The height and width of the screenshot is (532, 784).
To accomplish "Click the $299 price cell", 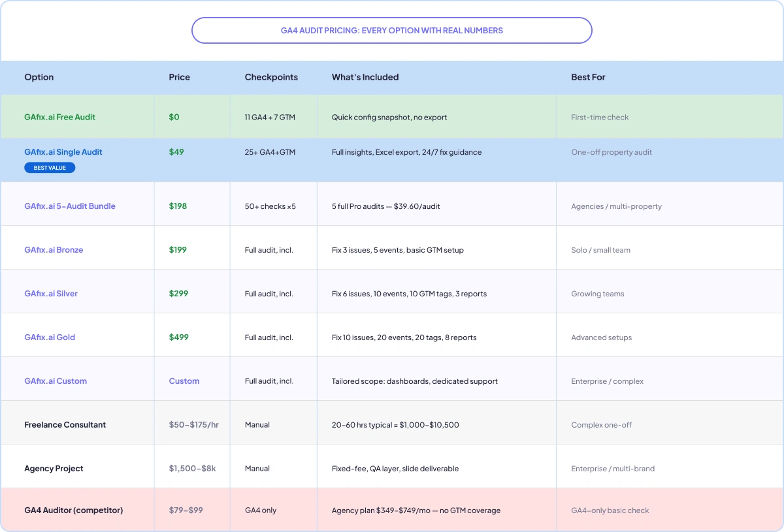I will [x=178, y=294].
